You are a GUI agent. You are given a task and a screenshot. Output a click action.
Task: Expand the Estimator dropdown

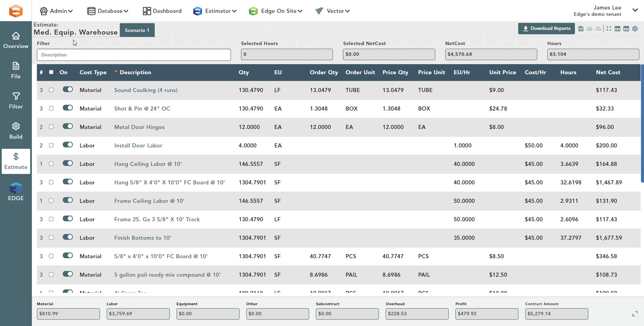point(215,11)
